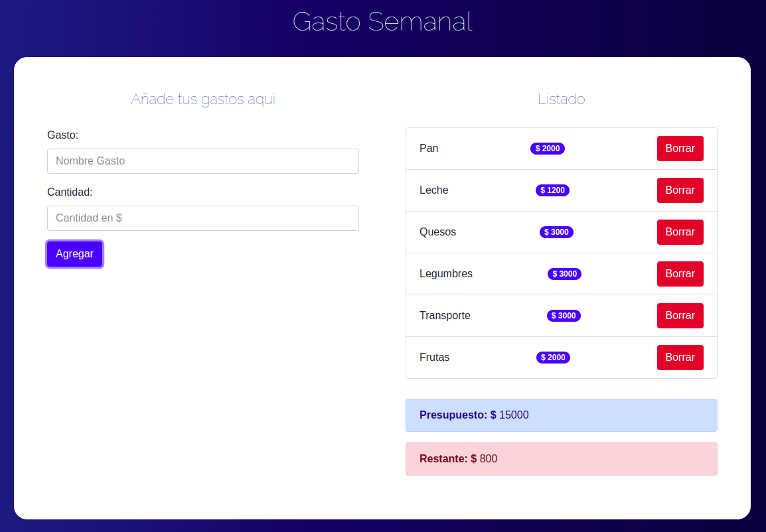
Task: Click the Agregar button
Action: [74, 254]
